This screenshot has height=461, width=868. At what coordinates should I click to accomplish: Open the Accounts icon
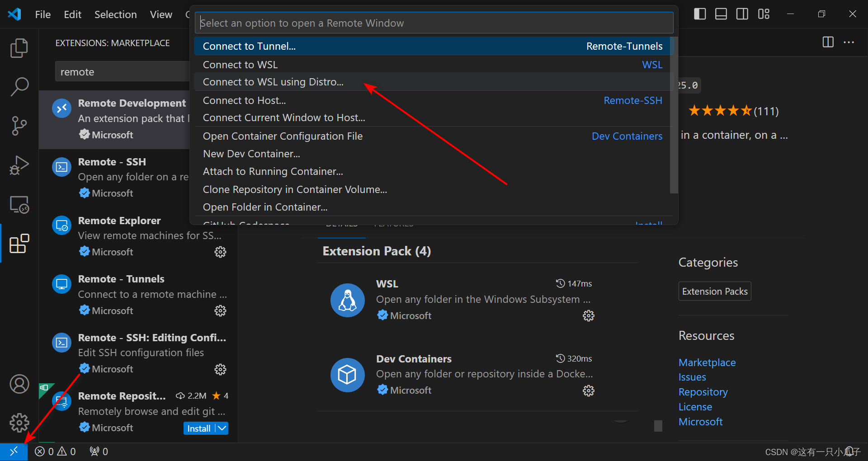click(19, 384)
